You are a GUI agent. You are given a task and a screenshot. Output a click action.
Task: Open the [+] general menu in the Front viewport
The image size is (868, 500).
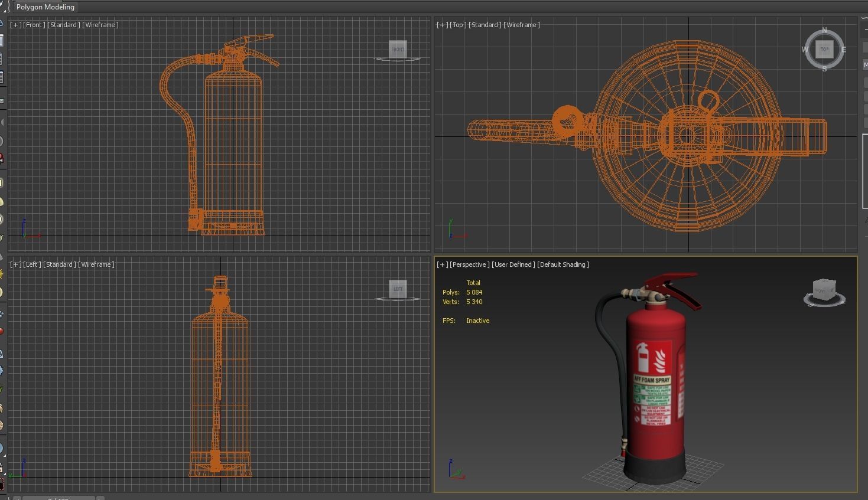click(16, 25)
